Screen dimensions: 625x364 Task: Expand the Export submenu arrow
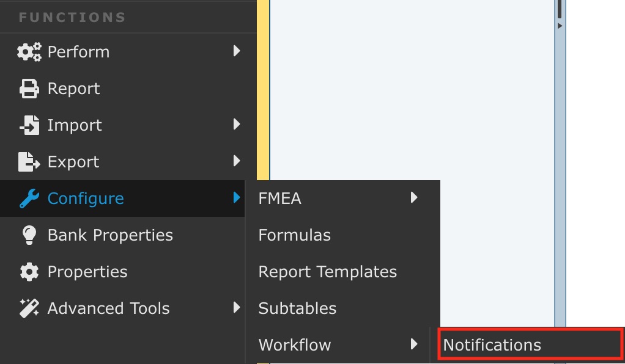click(x=237, y=161)
